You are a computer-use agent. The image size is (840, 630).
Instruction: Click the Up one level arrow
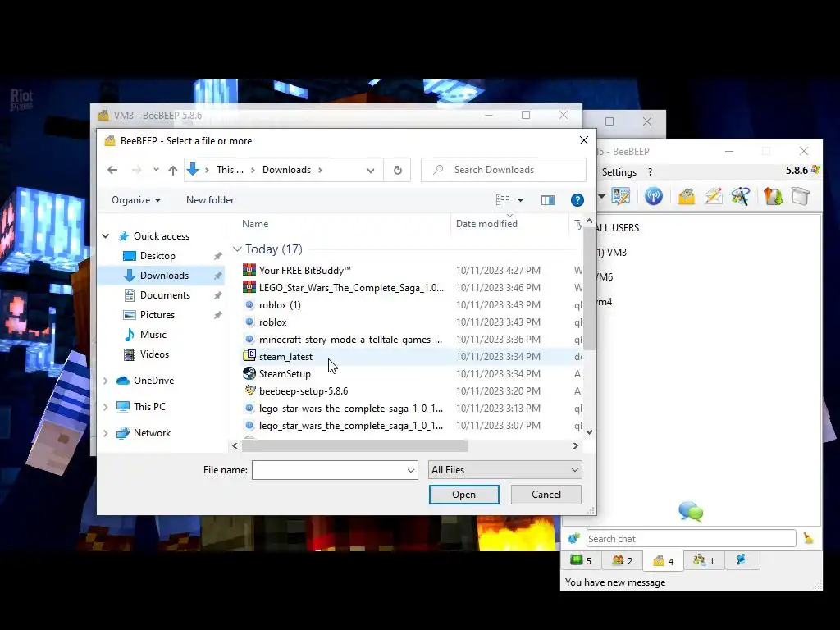coord(172,170)
